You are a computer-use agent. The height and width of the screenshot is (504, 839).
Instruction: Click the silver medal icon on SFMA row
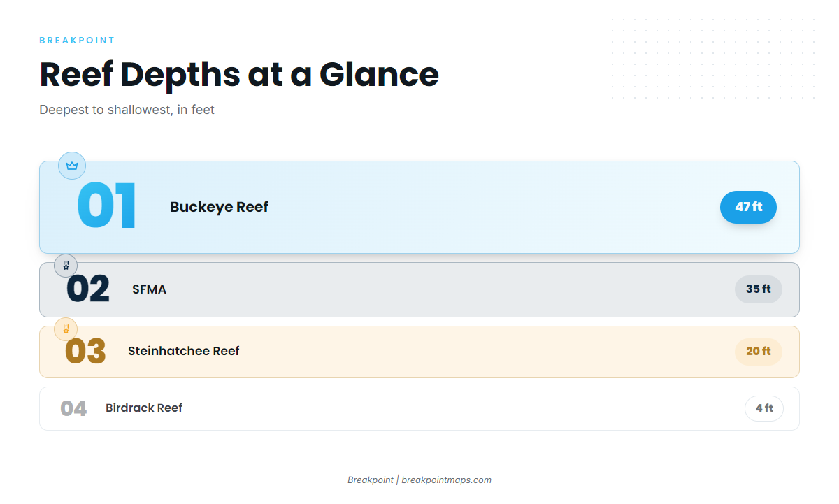coord(66,266)
